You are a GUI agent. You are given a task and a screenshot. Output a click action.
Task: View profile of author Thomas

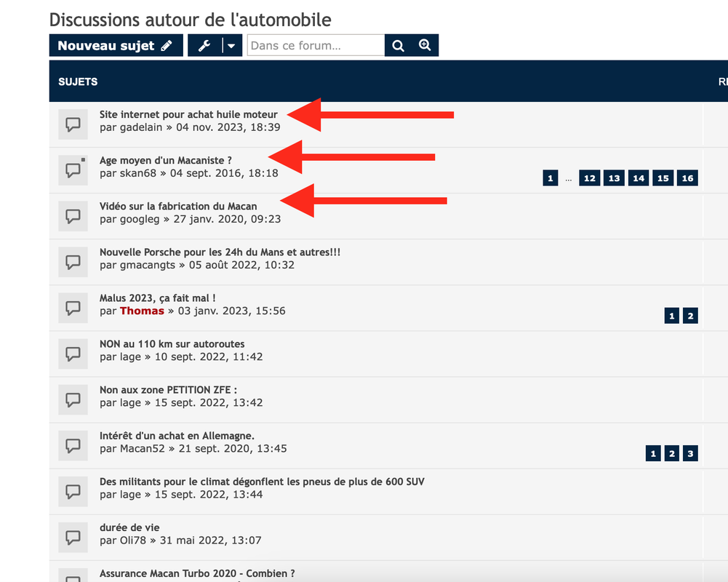point(142,311)
